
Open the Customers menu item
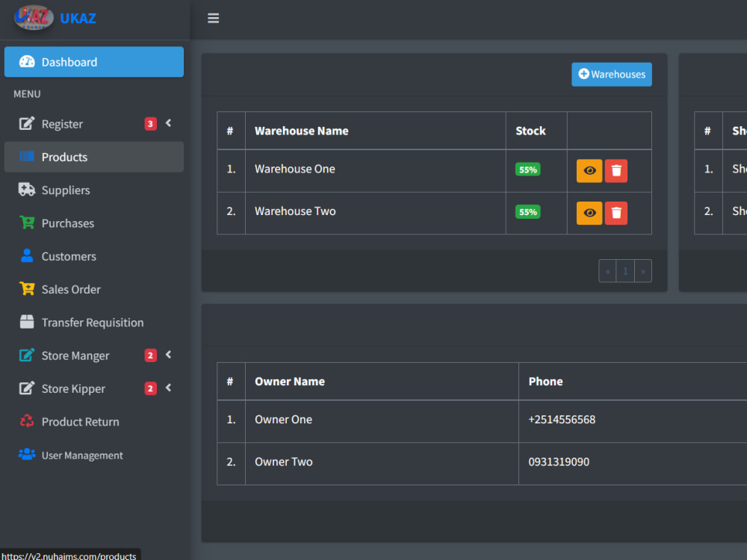point(94,256)
